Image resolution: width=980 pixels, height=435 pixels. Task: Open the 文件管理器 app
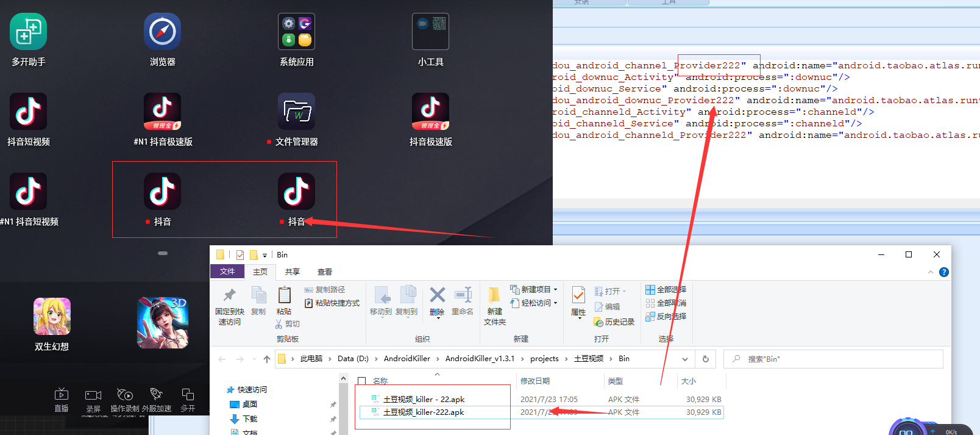[296, 112]
